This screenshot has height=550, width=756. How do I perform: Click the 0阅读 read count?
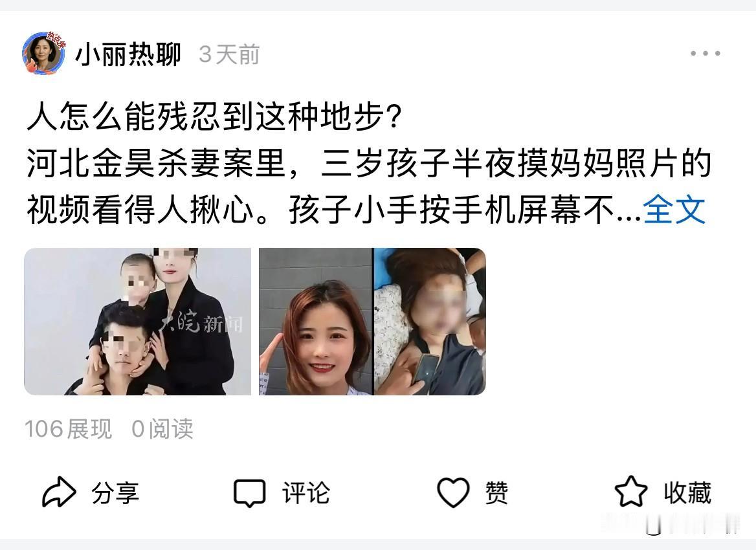coord(162,428)
